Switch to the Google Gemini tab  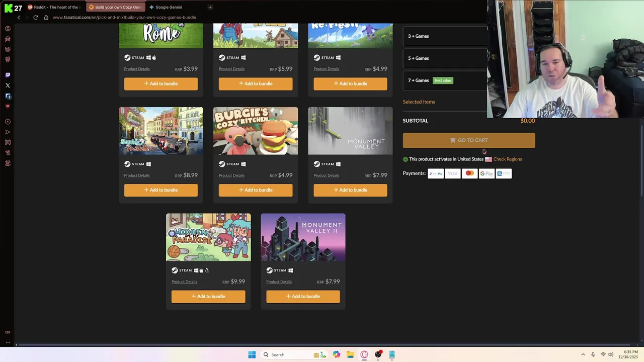coord(169,7)
